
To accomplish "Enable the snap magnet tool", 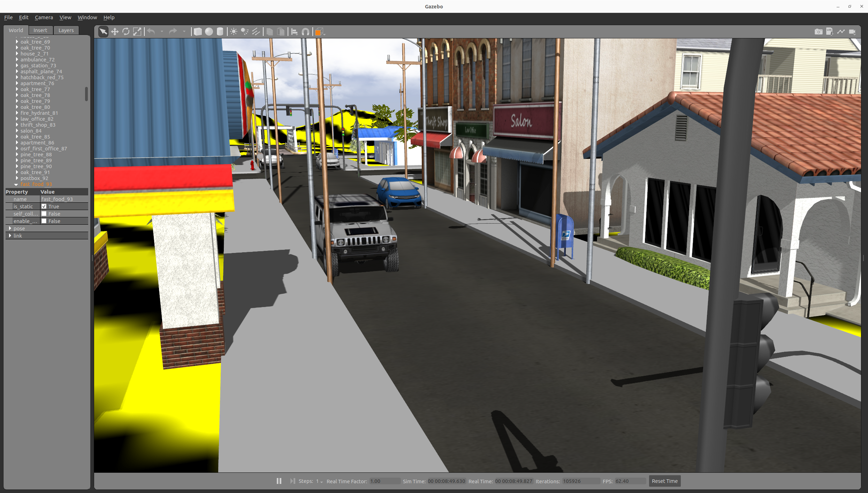I will tap(305, 32).
